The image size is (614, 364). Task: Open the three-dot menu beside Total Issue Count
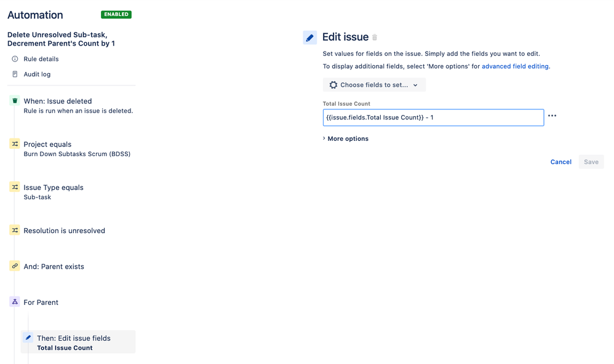coord(552,116)
